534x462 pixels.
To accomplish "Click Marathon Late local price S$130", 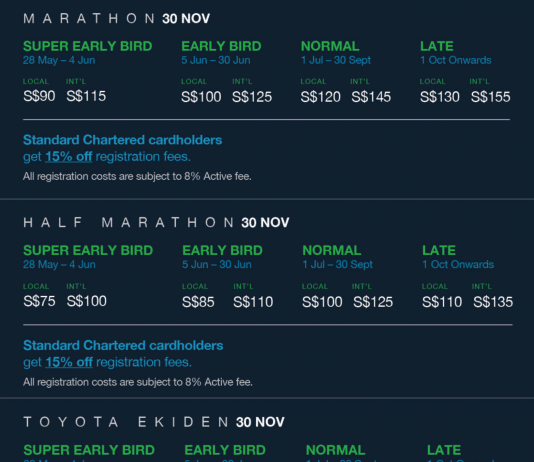I will click(440, 97).
